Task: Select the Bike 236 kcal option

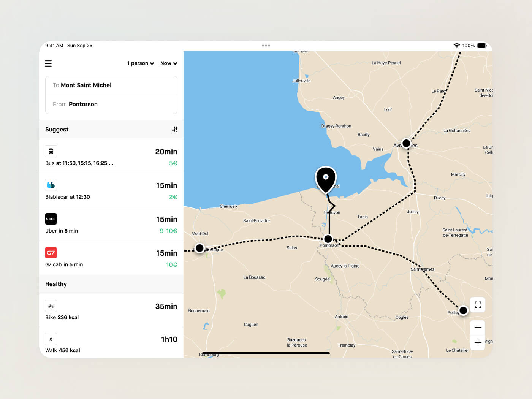Action: [x=111, y=310]
